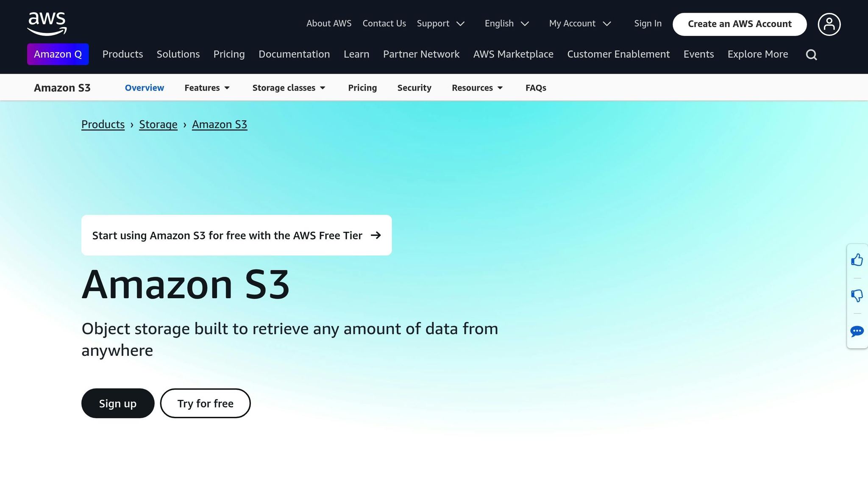Open the Storage classes dropdown
The width and height of the screenshot is (868, 488).
(x=289, y=88)
